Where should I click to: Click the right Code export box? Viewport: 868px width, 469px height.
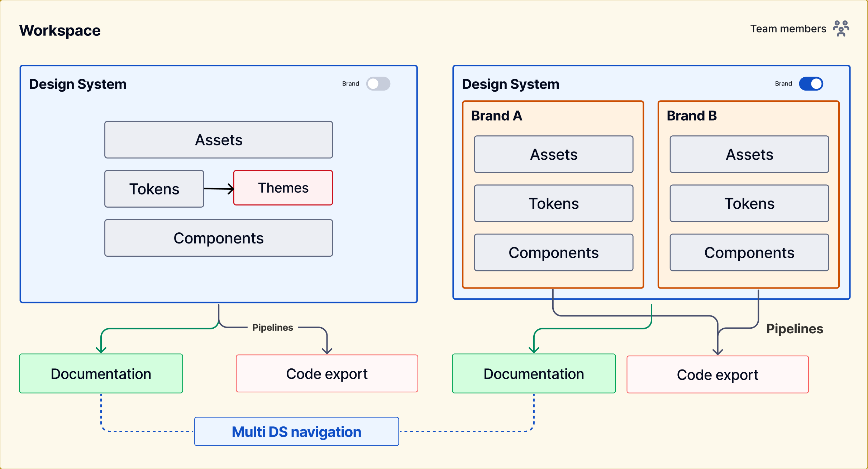717,375
